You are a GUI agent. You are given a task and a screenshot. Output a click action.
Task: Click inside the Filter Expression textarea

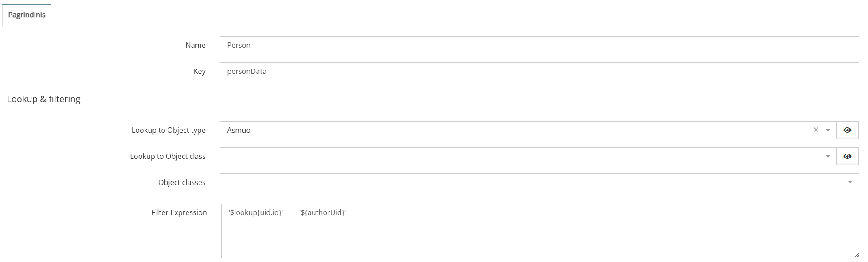click(540, 231)
